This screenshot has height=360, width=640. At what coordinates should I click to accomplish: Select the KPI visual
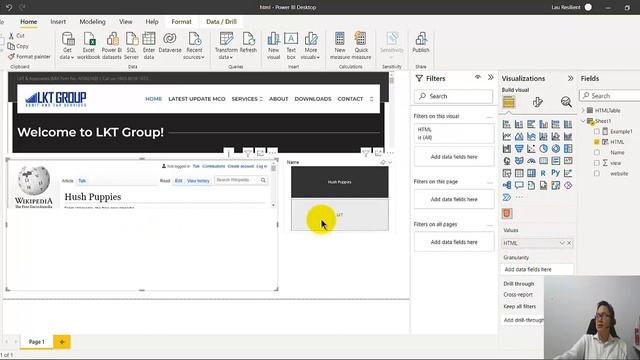(568, 161)
